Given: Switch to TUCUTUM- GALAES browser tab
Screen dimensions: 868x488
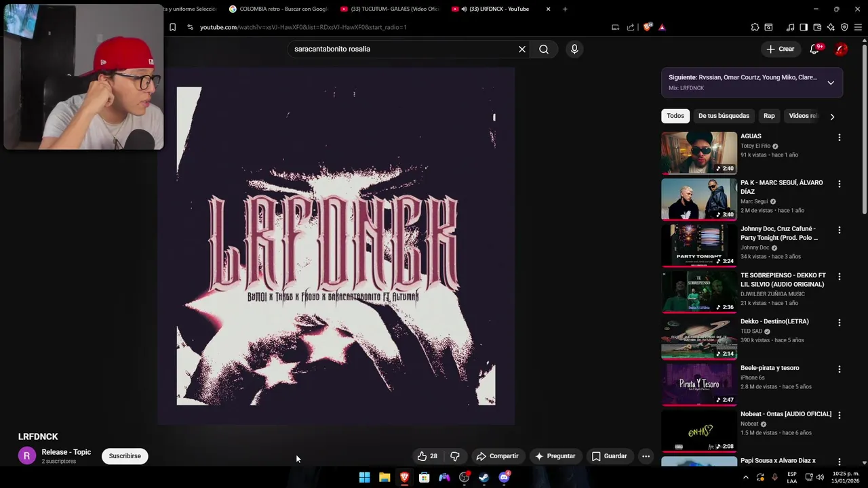Looking at the screenshot, I should (389, 9).
